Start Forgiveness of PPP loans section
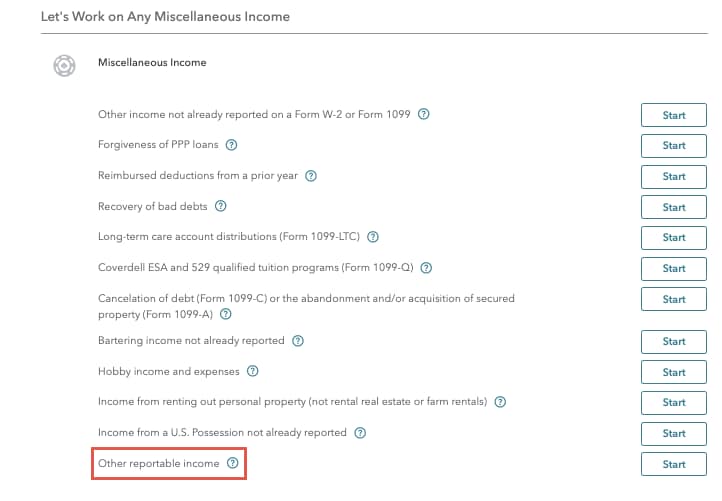722x501 pixels. pos(674,146)
